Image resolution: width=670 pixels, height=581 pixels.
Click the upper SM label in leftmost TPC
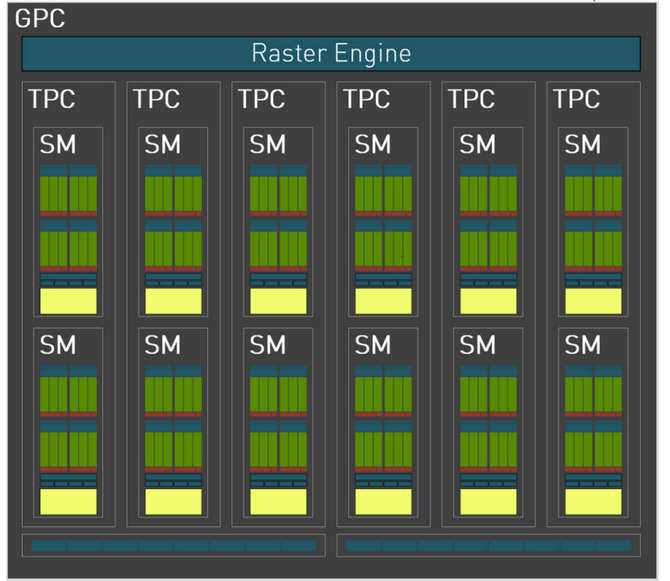coord(57,144)
